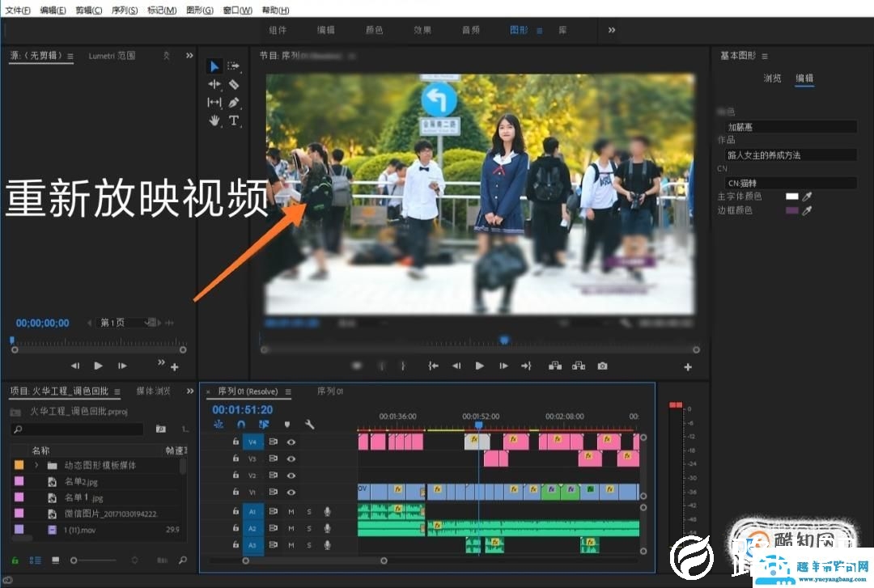This screenshot has height=588, width=874.
Task: Edit the 主字体颜色 color swatch
Action: pos(791,195)
